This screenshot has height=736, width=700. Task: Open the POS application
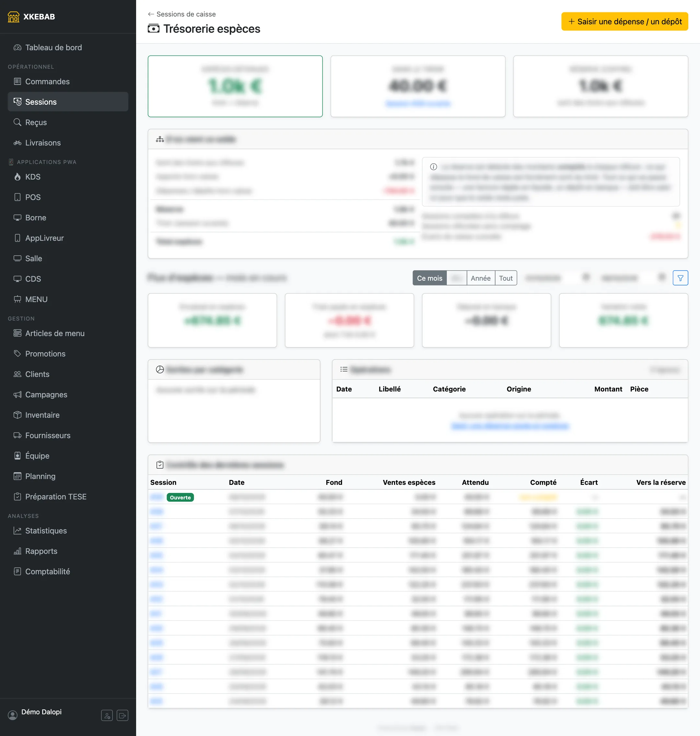(68, 197)
